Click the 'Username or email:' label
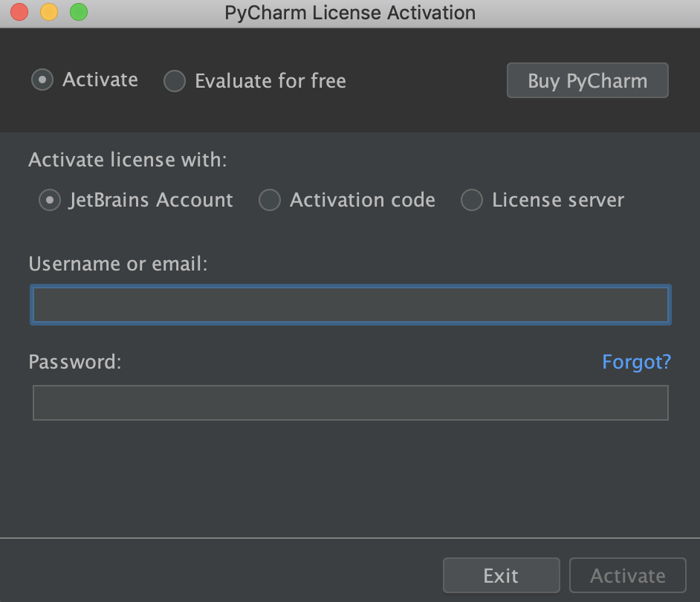The height and width of the screenshot is (602, 700). tap(118, 264)
